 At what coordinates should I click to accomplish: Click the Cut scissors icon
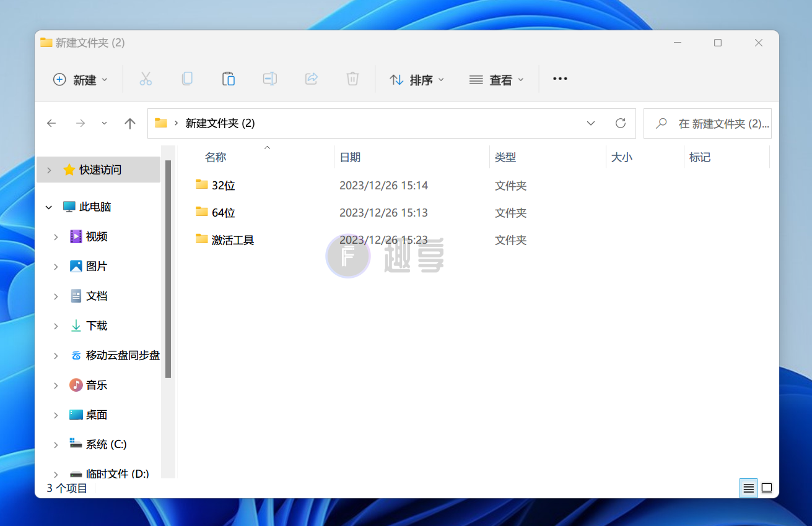pyautogui.click(x=146, y=79)
